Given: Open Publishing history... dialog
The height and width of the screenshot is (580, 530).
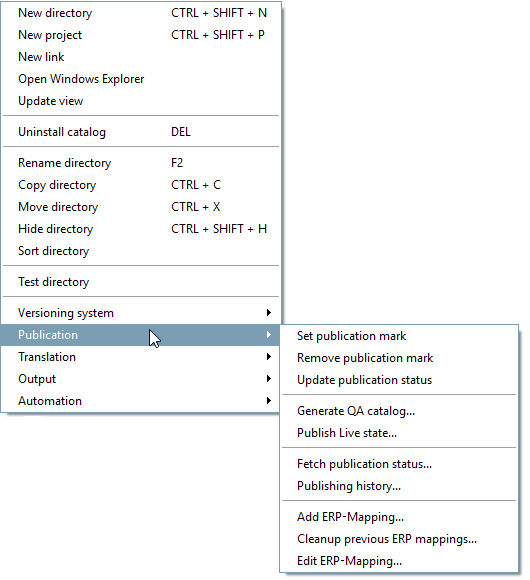Looking at the screenshot, I should [x=399, y=486].
